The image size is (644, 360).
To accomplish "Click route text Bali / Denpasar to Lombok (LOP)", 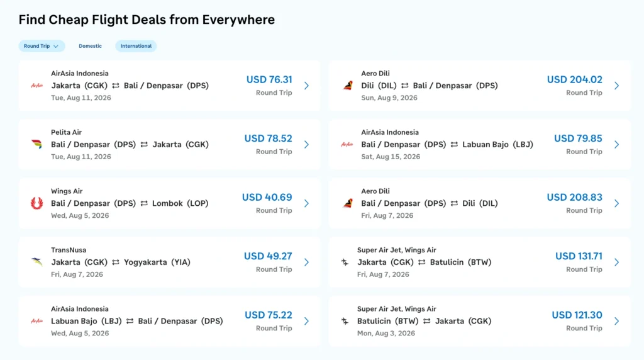I will click(130, 203).
